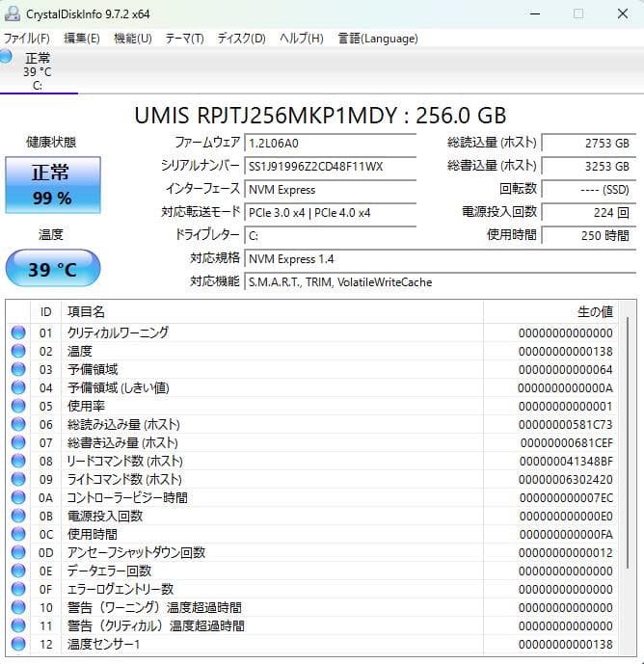This screenshot has width=644, height=664.
Task: Open the 機能(U) menu
Action: [x=133, y=39]
